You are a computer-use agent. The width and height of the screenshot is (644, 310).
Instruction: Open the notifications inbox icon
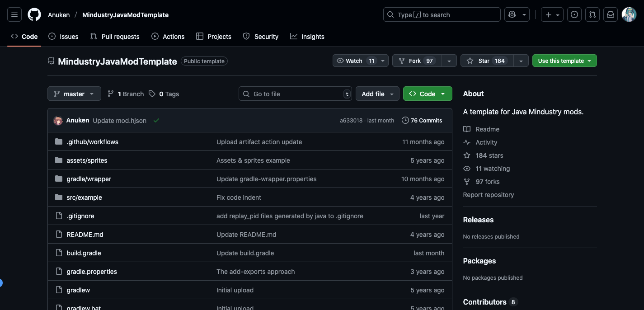point(611,14)
